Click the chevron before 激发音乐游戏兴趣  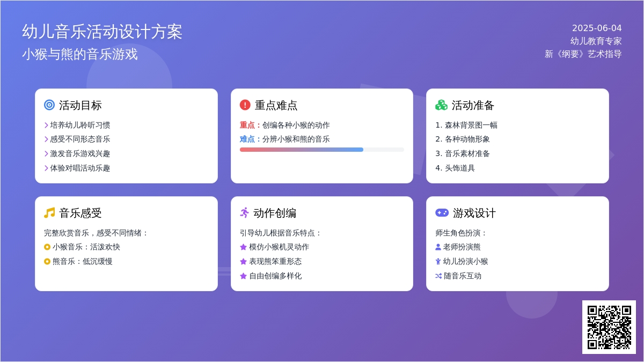46,153
